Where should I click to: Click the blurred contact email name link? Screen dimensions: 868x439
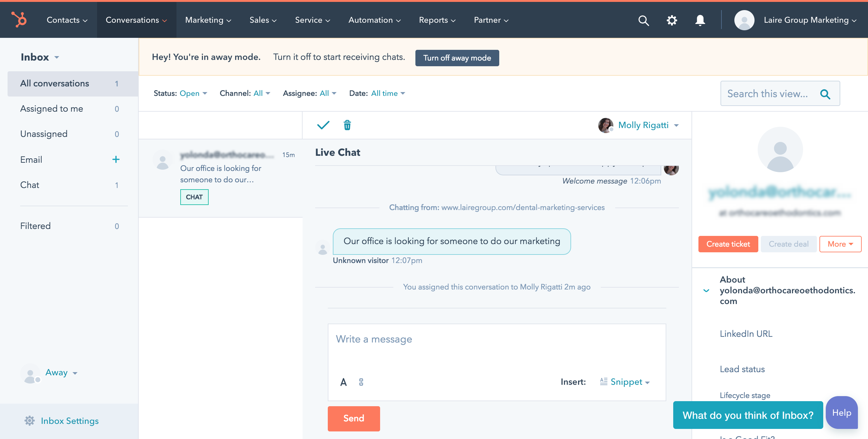pos(780,192)
